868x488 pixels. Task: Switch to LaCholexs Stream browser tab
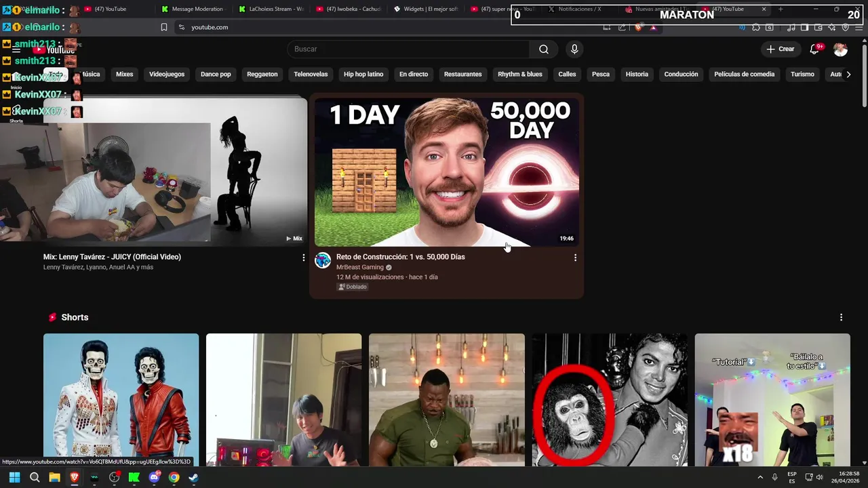(271, 9)
